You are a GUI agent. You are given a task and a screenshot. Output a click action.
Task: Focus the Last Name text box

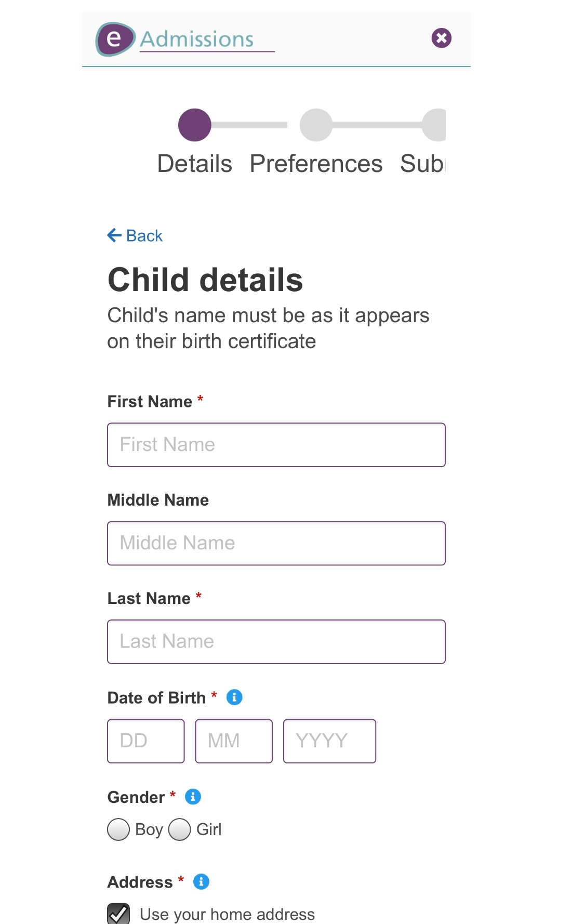[x=276, y=642]
